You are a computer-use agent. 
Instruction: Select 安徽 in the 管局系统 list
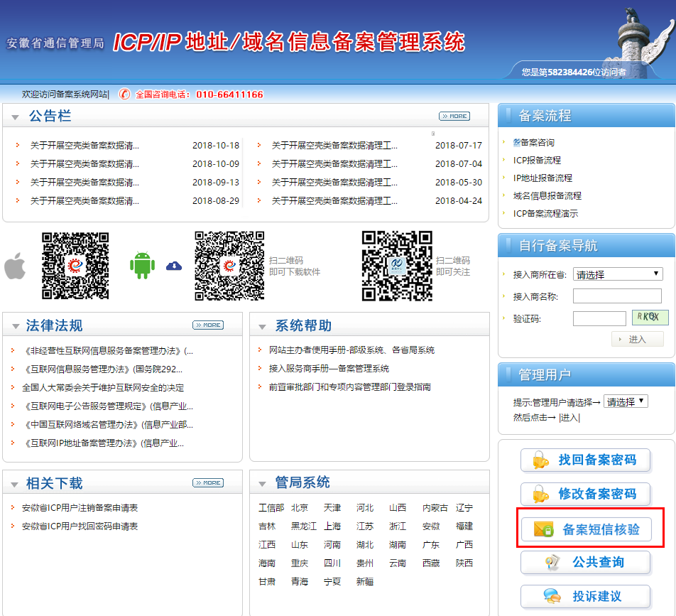coord(432,526)
